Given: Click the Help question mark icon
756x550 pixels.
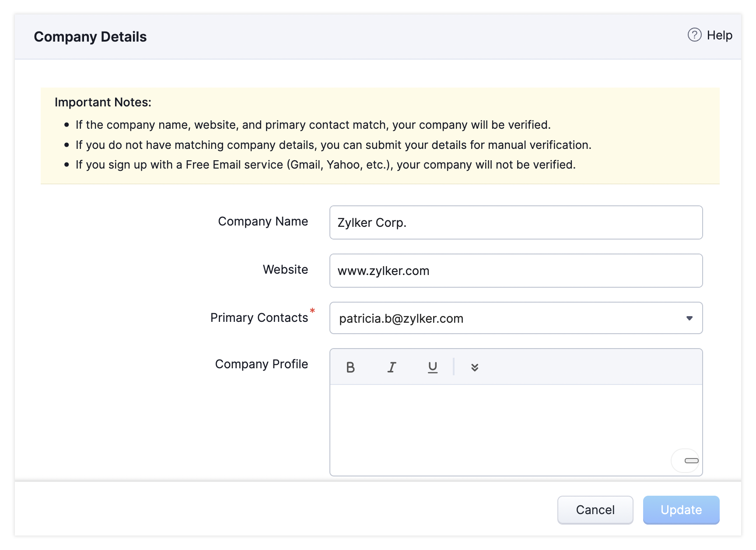Looking at the screenshot, I should 694,35.
